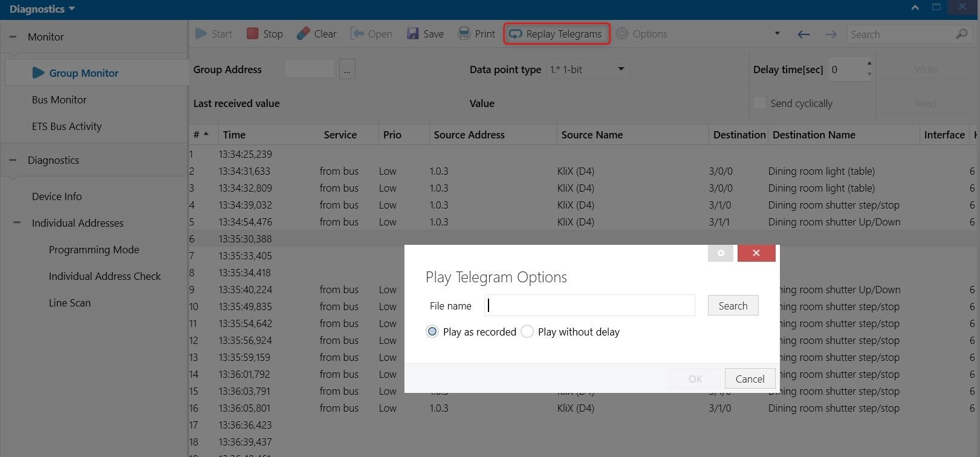Click the Print icon
The height and width of the screenshot is (457, 980).
(x=464, y=34)
